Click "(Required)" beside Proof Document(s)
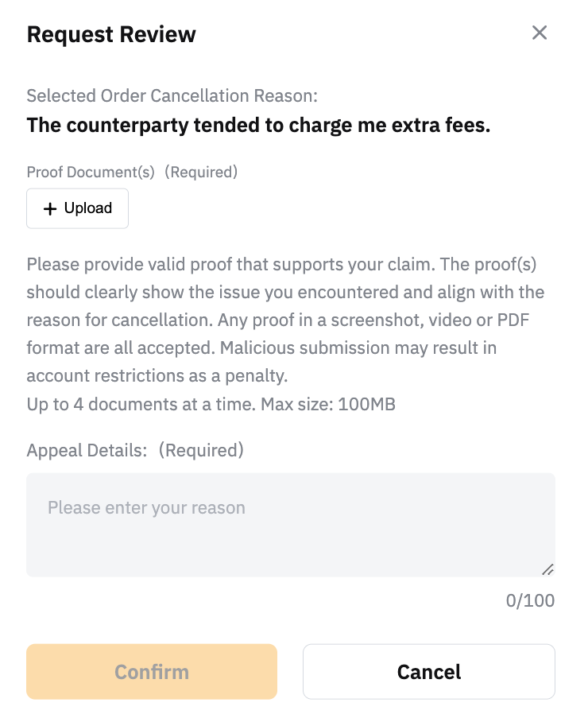588x722 pixels. tap(201, 172)
